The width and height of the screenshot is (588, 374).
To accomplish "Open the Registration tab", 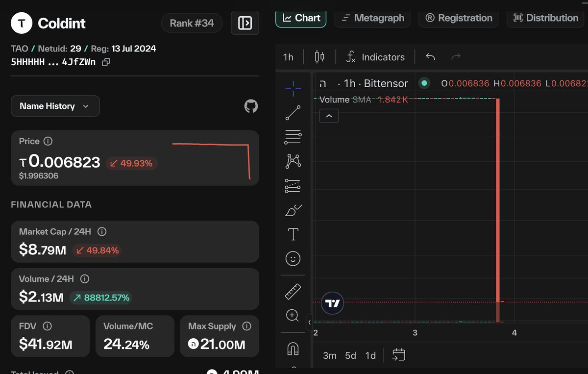I will (459, 18).
